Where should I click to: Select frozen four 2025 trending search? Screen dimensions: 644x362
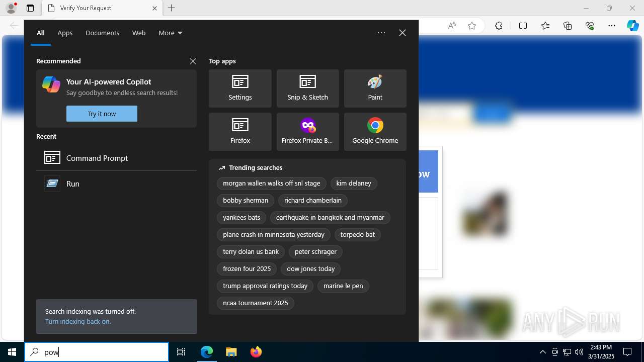pyautogui.click(x=247, y=269)
